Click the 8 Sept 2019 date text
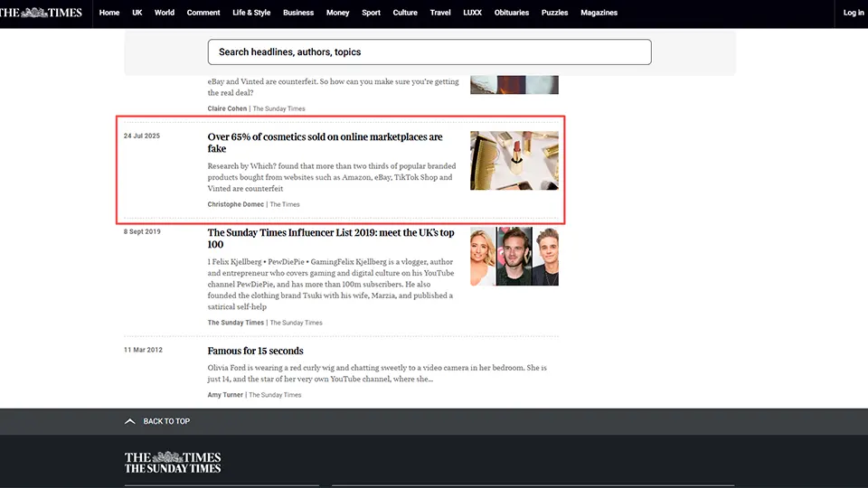 click(x=142, y=231)
